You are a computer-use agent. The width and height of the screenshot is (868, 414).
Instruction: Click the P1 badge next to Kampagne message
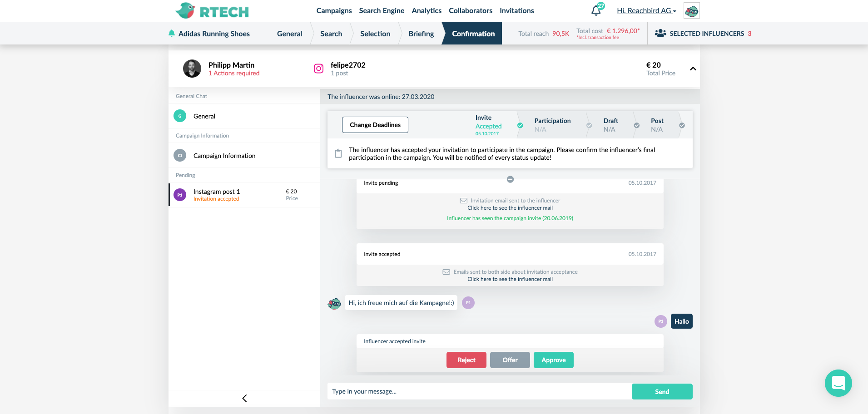coord(468,303)
